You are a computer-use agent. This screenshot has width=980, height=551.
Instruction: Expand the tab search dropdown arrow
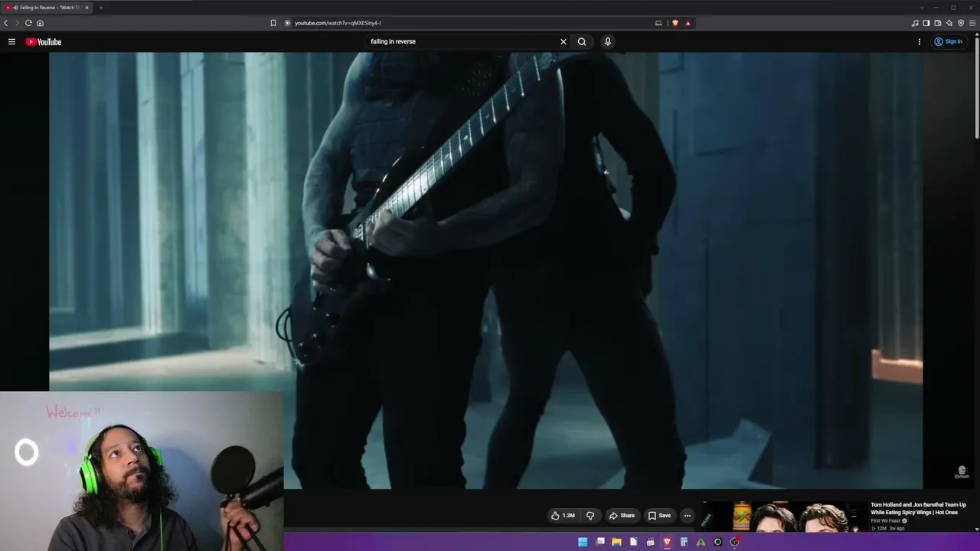pyautogui.click(x=922, y=8)
